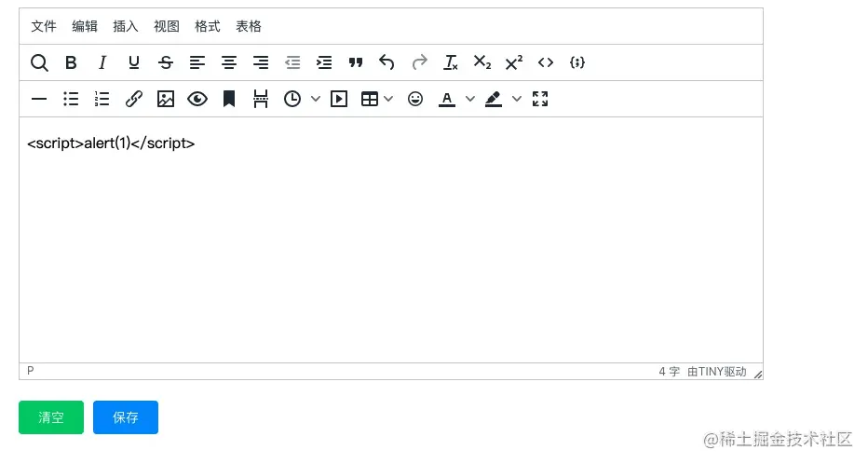Viewport: 868px width, 464px height.
Task: Apply subscript formatting
Action: click(482, 62)
